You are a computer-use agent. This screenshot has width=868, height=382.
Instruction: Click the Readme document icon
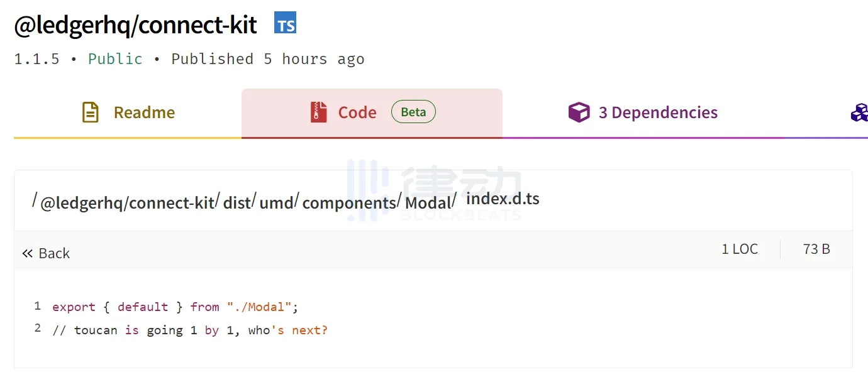[91, 112]
